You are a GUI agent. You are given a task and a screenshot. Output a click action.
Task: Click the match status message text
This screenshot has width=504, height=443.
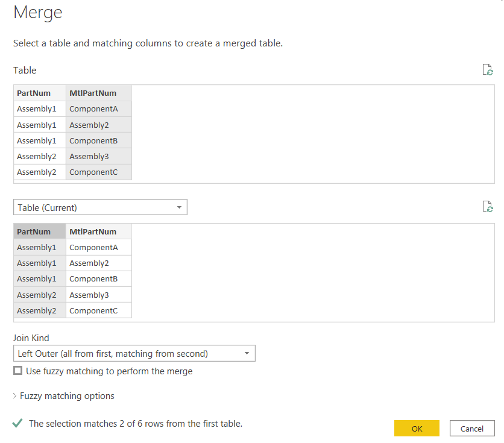(135, 423)
